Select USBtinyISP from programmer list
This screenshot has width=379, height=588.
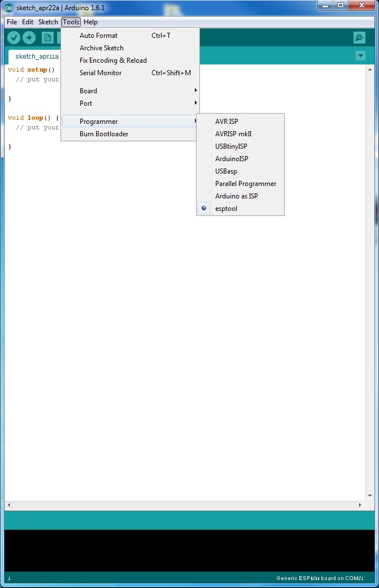[x=241, y=146]
